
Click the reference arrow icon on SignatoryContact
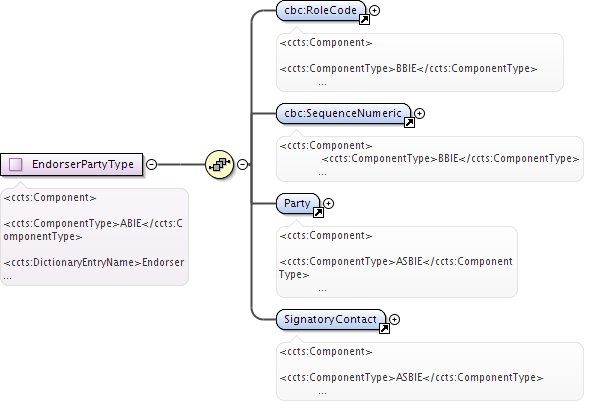pyautogui.click(x=384, y=329)
